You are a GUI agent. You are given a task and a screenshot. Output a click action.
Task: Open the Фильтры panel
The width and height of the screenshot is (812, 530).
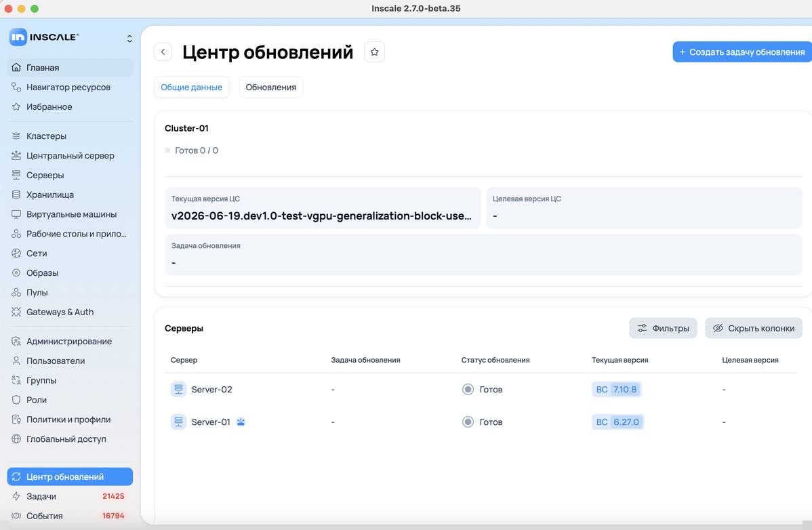pyautogui.click(x=663, y=328)
